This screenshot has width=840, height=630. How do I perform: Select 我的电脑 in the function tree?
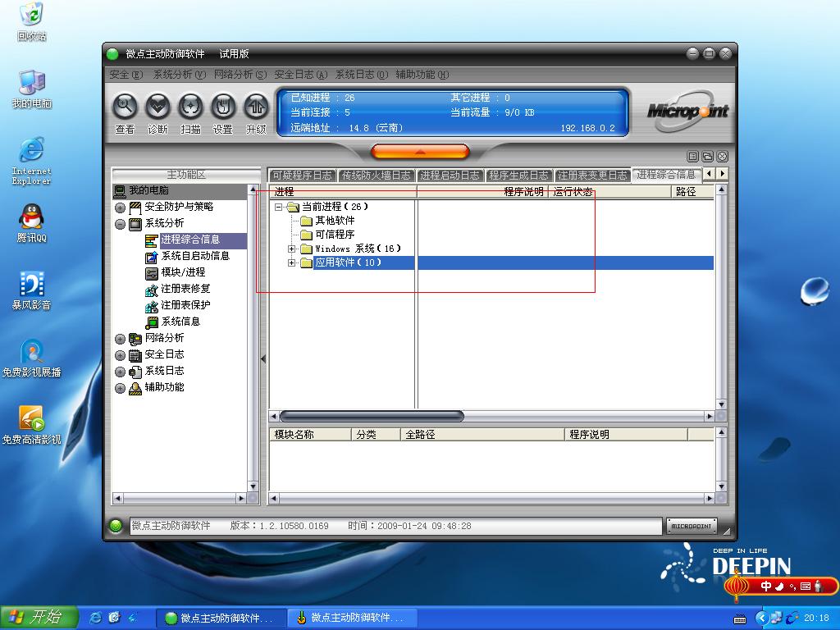pyautogui.click(x=149, y=190)
